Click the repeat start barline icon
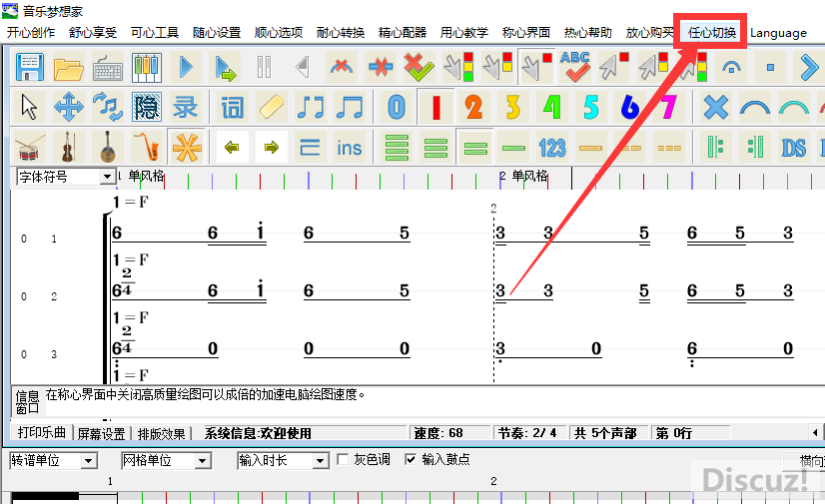Viewport: 825px width, 504px height. point(715,148)
